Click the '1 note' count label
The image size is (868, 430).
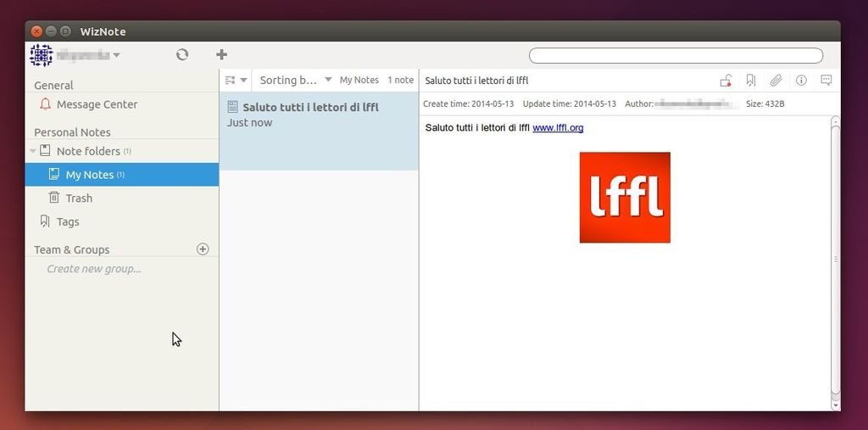click(x=400, y=81)
